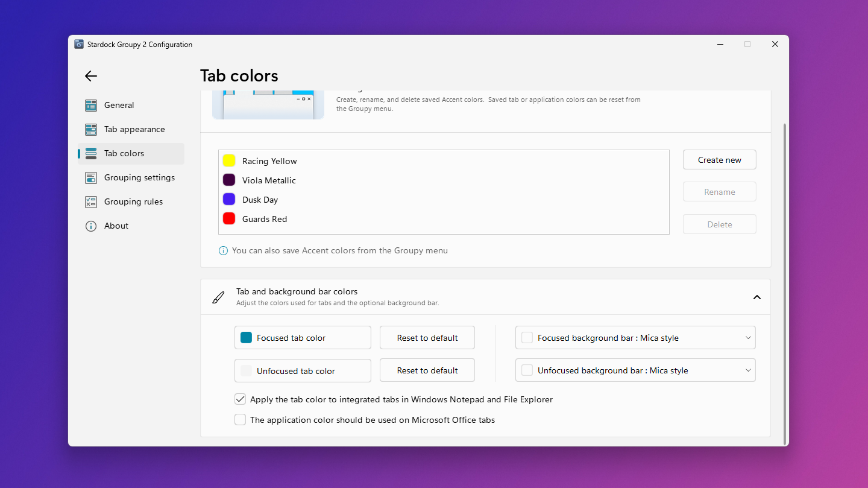
Task: Uncheck Apply tab color to integrated tabs
Action: click(240, 399)
